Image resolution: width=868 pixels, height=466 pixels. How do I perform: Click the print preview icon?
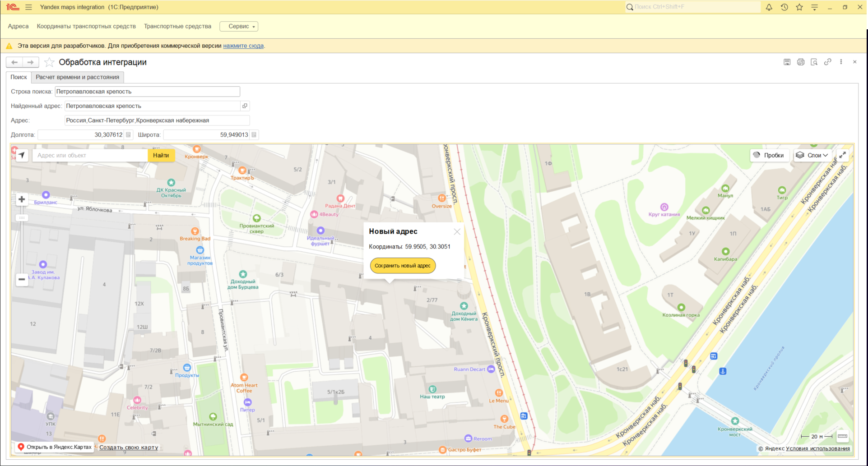814,62
